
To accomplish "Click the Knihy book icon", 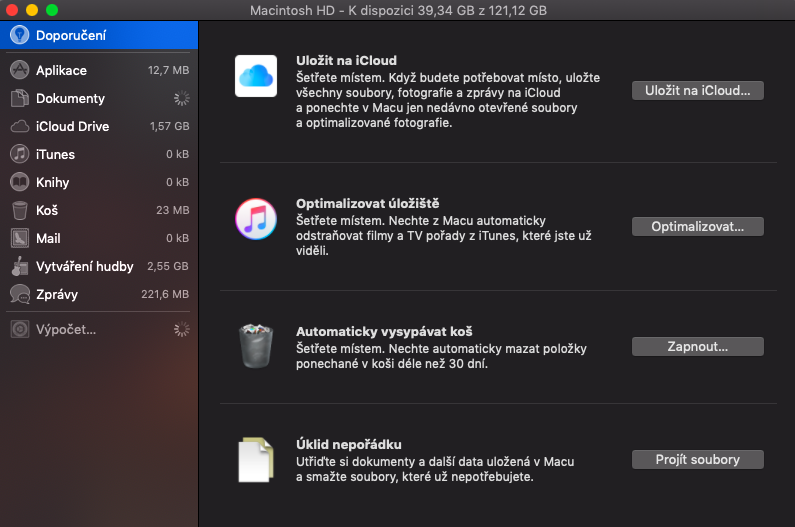I will tap(19, 182).
